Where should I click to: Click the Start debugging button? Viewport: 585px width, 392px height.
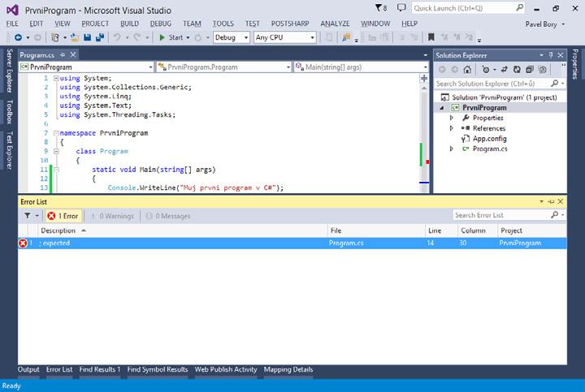[x=171, y=37]
